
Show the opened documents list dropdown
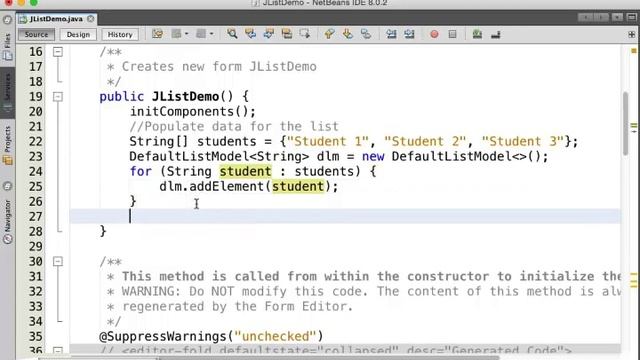[x=617, y=17]
